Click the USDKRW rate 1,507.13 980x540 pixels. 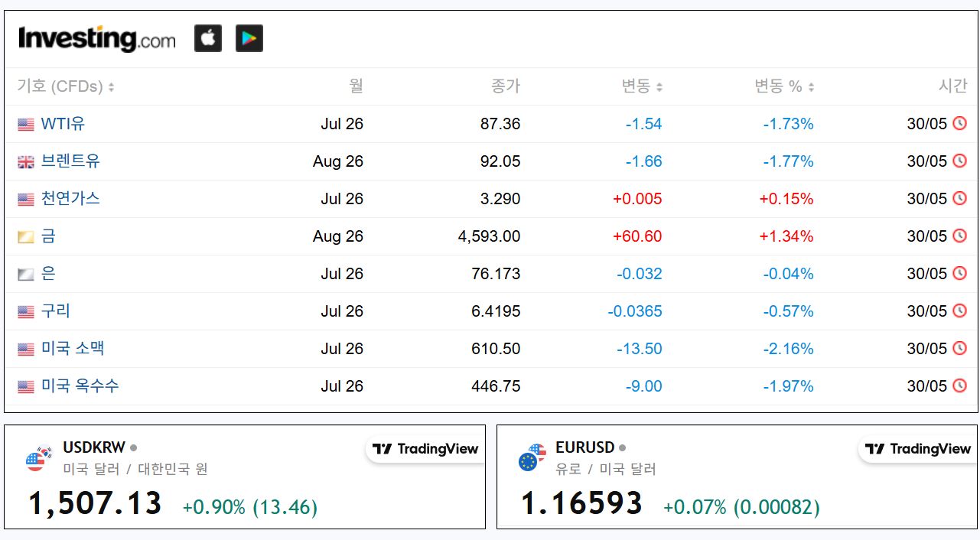pos(96,504)
